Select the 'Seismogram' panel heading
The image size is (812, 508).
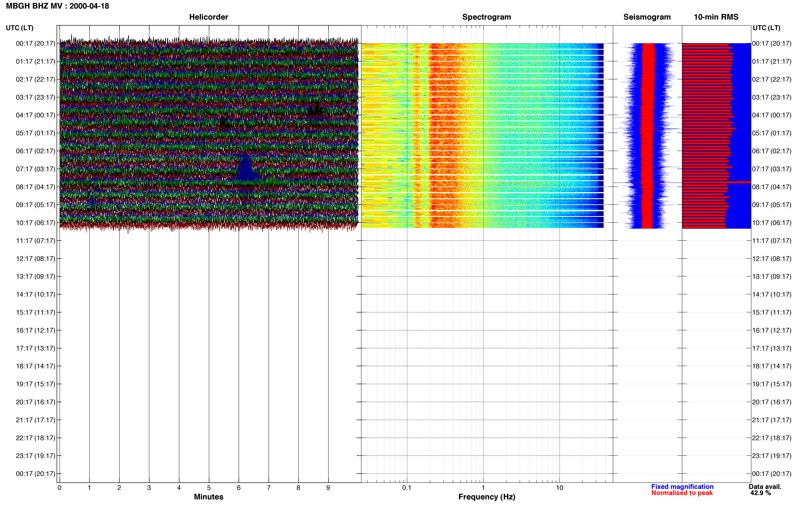click(x=647, y=17)
